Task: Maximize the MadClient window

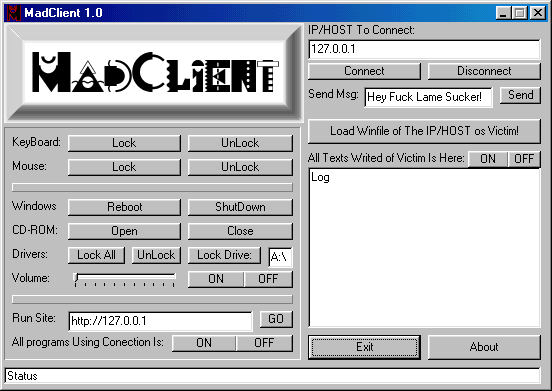Action: click(x=520, y=13)
